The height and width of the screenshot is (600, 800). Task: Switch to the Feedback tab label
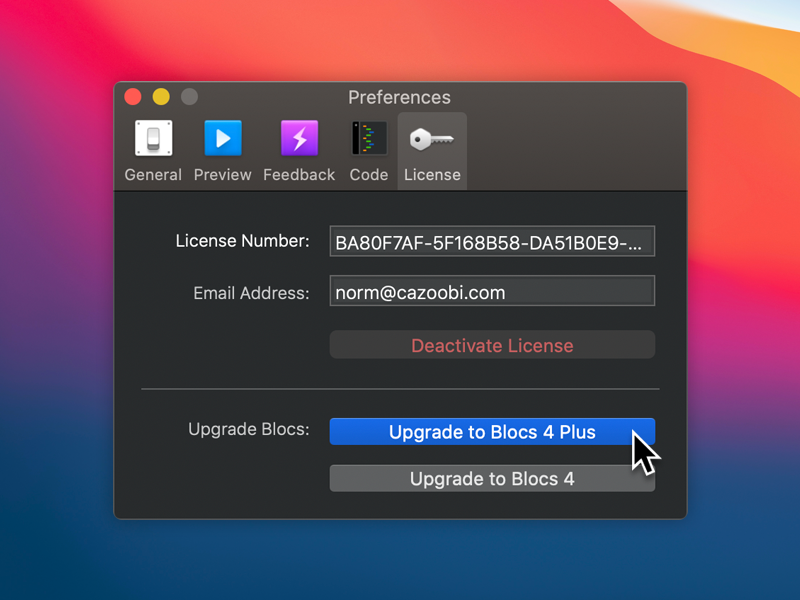click(299, 174)
